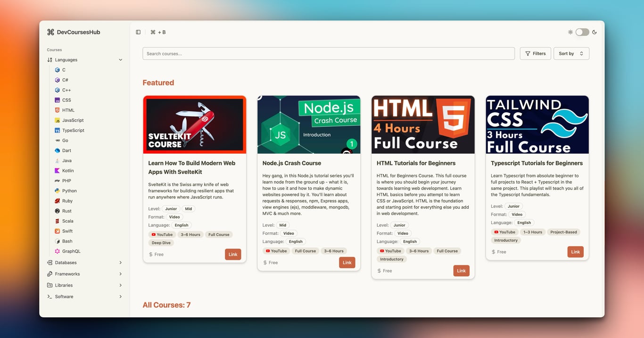Select the Bash icon in sidebar
The width and height of the screenshot is (644, 338).
tap(57, 241)
